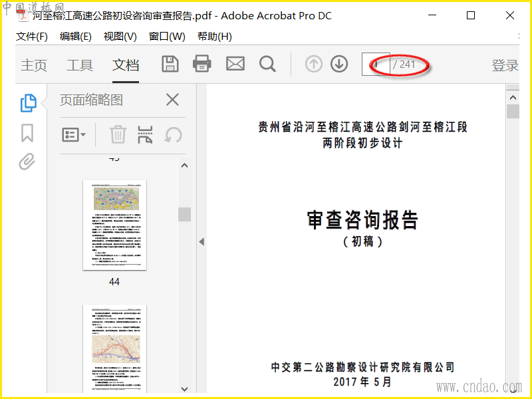Viewport: 532px width, 399px height.
Task: Open Attachments paperclip icon in sidebar
Action: tap(27, 162)
